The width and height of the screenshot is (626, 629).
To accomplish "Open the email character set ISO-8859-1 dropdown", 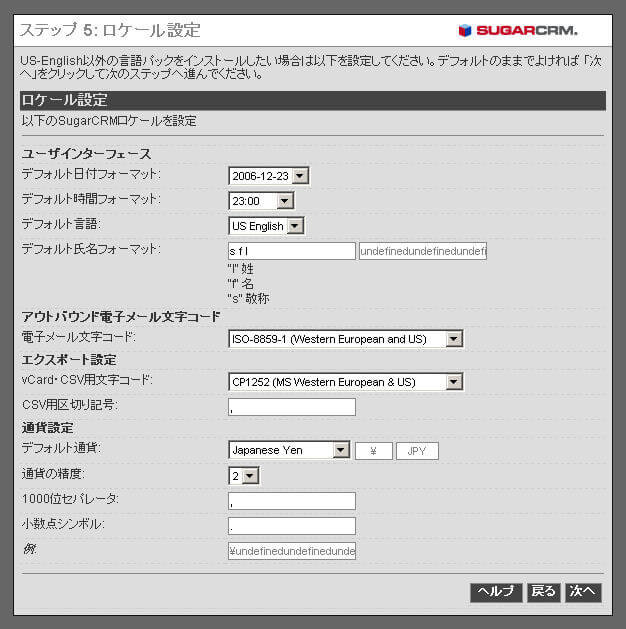I will 345,339.
